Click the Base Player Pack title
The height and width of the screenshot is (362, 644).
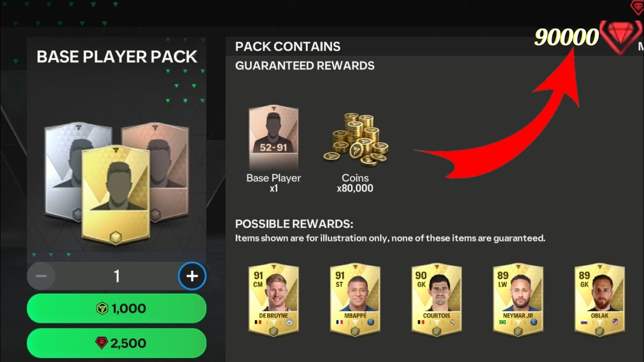pos(117,57)
